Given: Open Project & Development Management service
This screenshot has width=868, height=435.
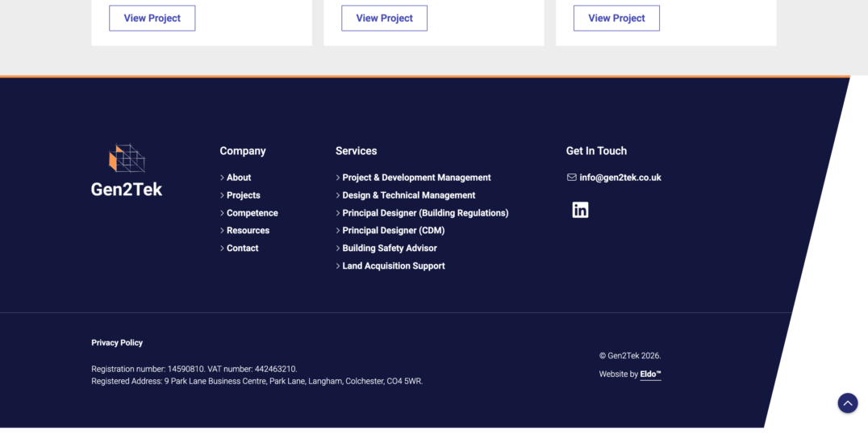Looking at the screenshot, I should [416, 178].
